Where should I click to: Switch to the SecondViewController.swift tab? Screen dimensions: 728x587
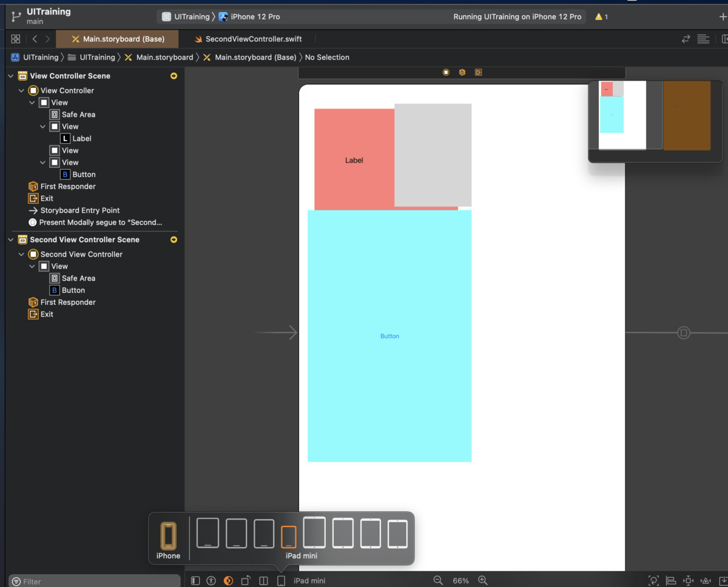[x=248, y=39]
